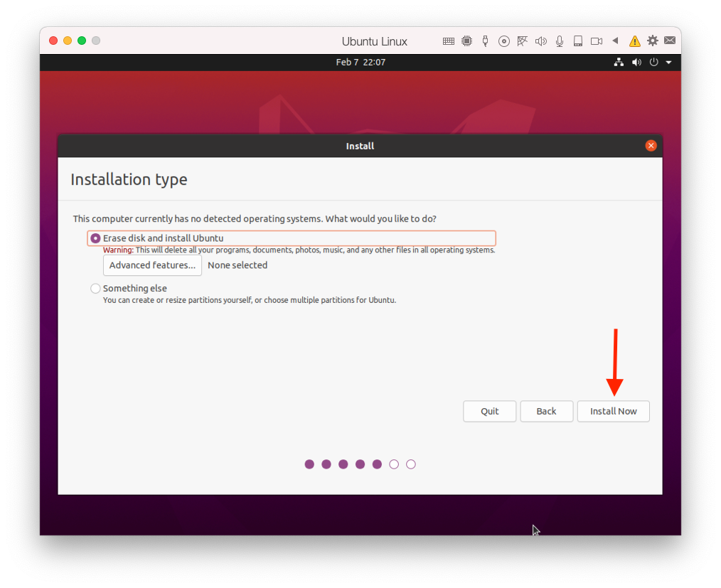
Task: Collapse toolbar icons with left arrow
Action: [615, 41]
